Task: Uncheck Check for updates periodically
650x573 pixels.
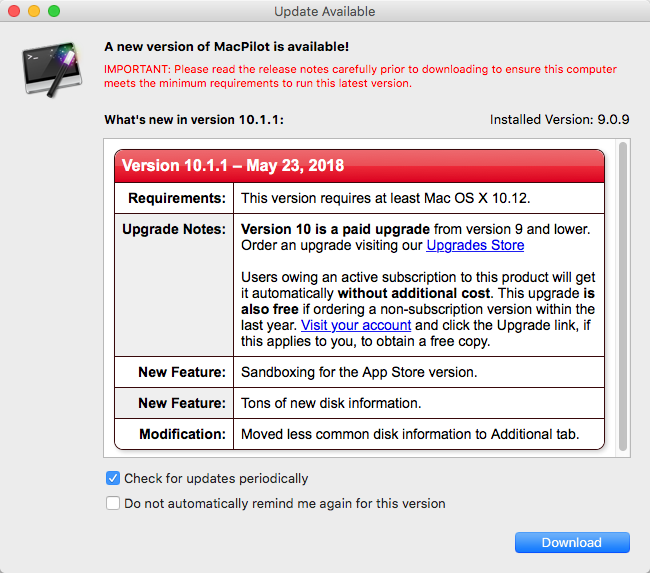Action: pos(113,478)
